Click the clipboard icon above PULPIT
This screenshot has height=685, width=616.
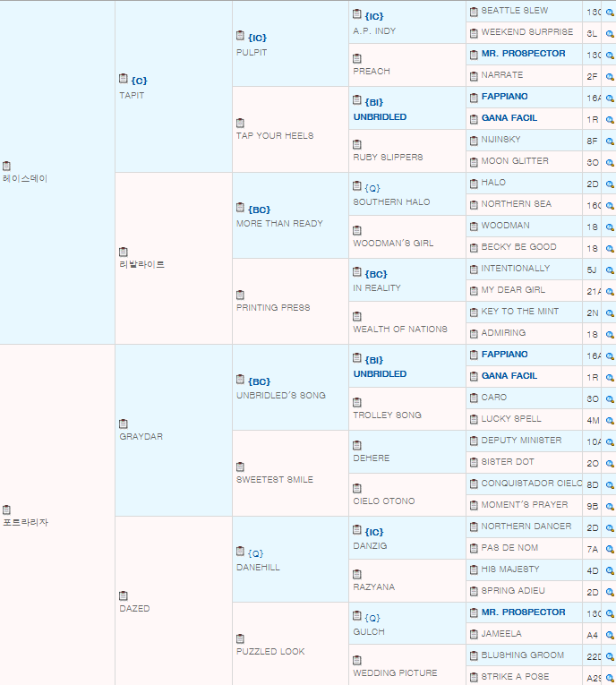(240, 36)
